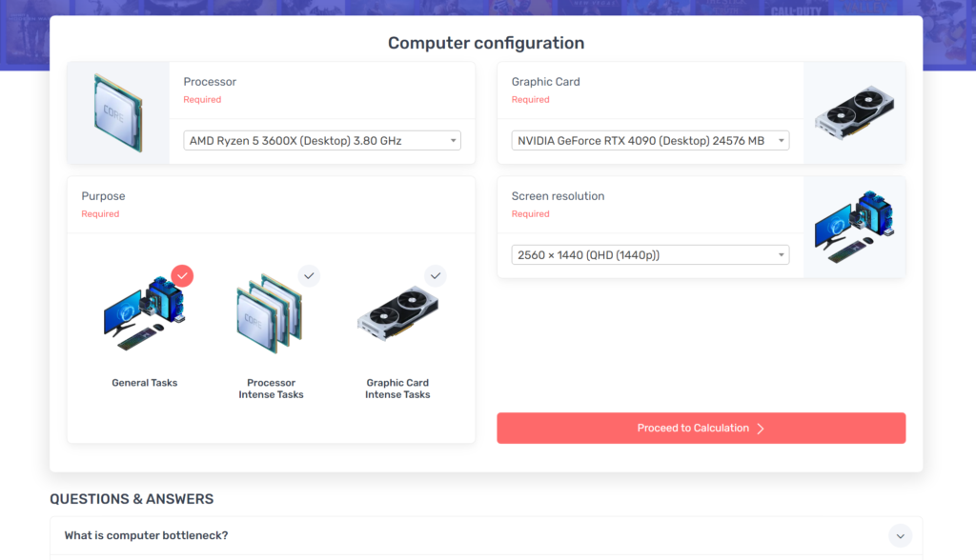Click the arrow icon in Proceed button
The image size is (976, 560).
[x=761, y=429]
